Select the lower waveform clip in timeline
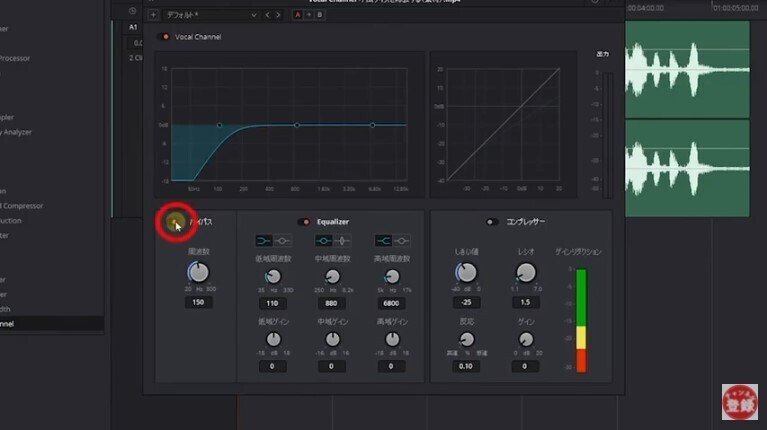The image size is (767, 430). click(687, 168)
